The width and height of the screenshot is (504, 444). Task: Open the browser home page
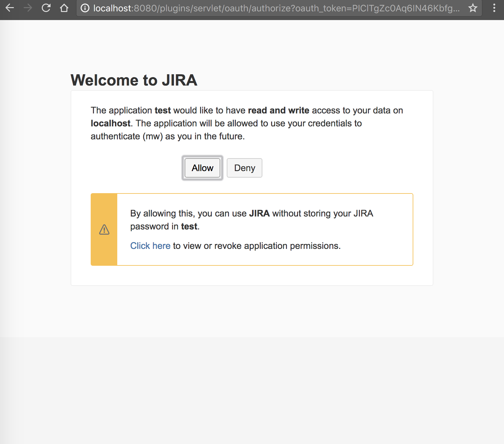[64, 8]
